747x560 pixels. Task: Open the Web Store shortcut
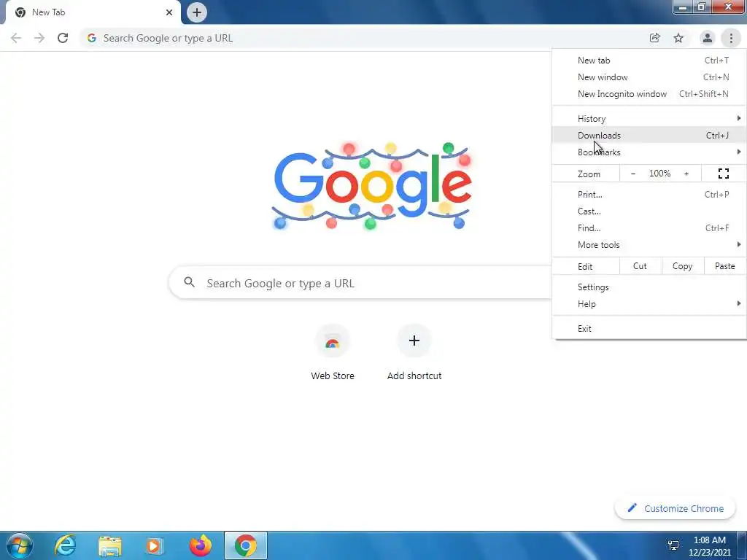coord(333,352)
